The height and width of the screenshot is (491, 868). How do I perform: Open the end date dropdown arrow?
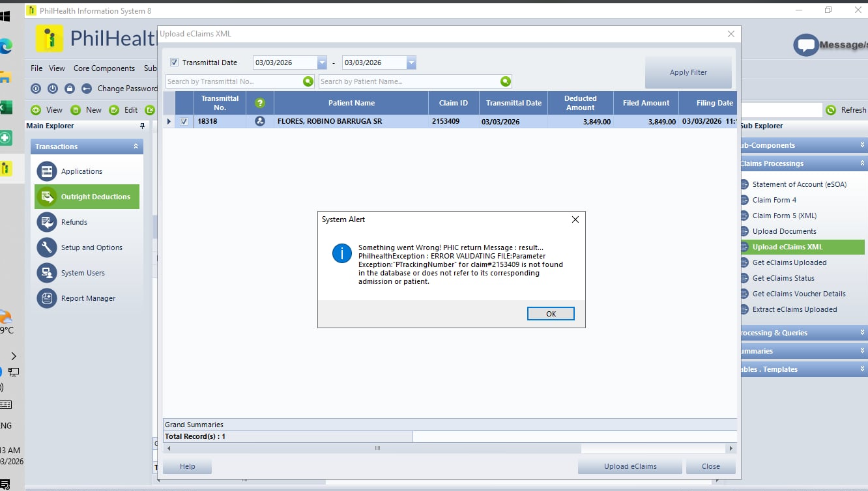pos(411,63)
